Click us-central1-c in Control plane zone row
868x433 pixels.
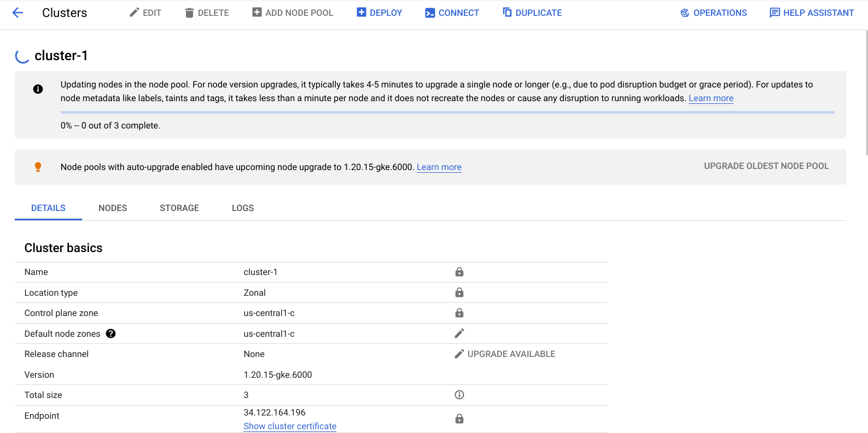tap(269, 313)
